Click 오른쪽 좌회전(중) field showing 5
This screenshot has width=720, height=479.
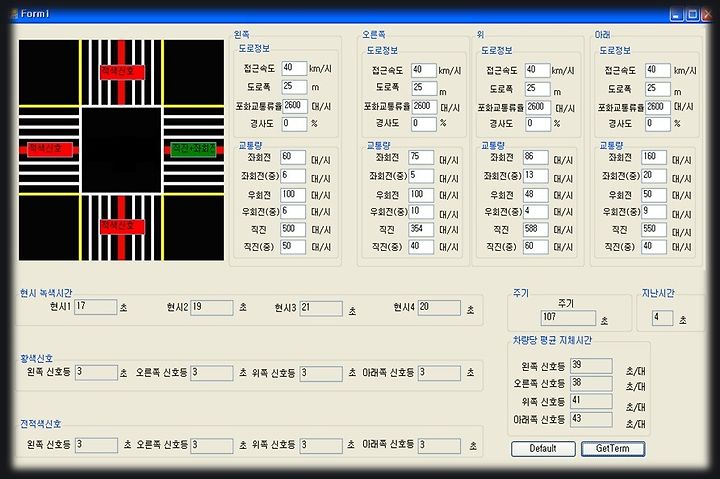click(x=421, y=176)
